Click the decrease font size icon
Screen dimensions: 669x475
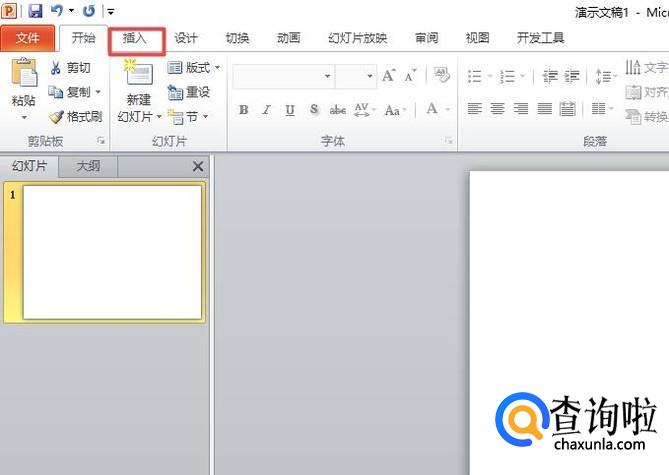coord(410,76)
